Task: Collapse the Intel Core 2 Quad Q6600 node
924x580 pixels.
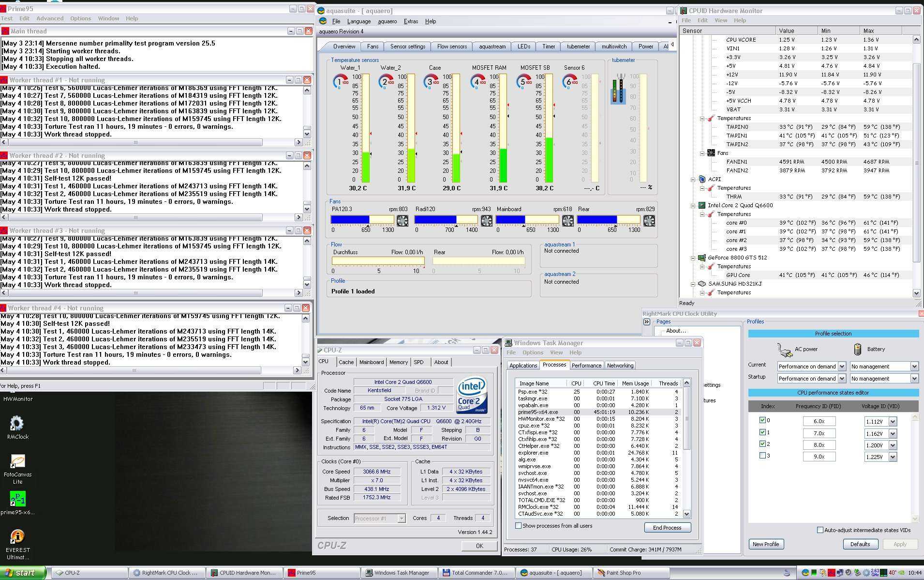Action: coord(693,205)
